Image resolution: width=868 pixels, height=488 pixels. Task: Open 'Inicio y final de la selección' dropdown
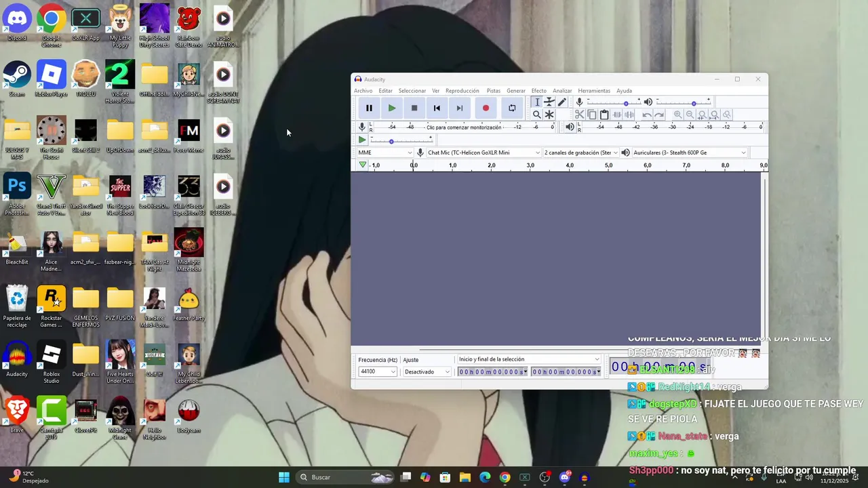pyautogui.click(x=529, y=359)
